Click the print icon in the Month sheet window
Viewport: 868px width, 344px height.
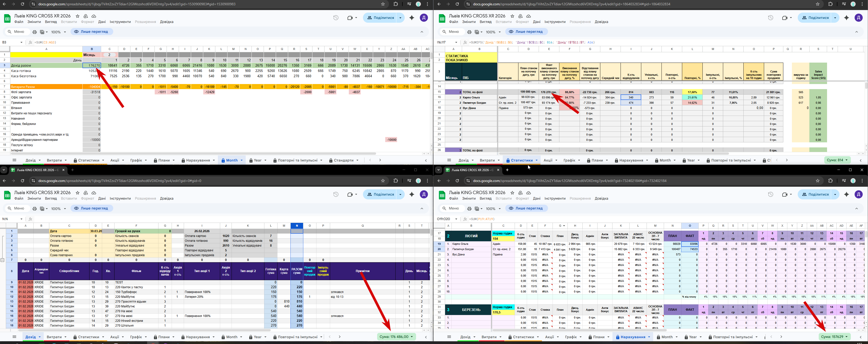(x=34, y=32)
